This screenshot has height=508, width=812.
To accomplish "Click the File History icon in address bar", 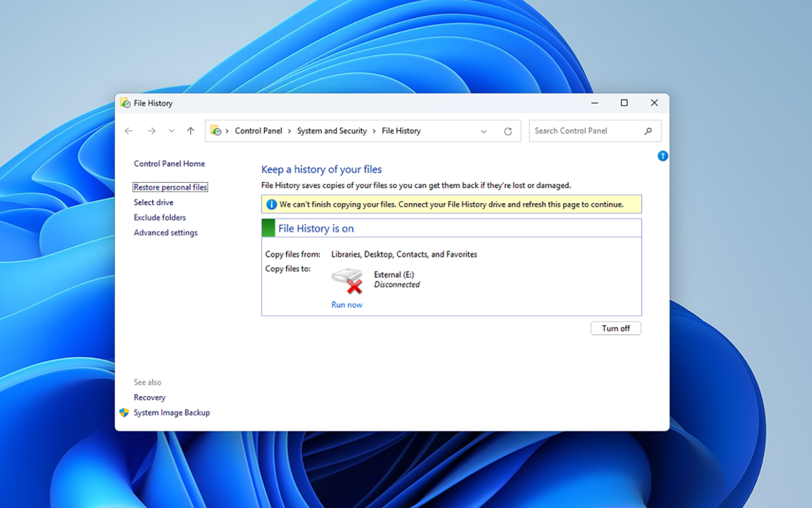I will (217, 130).
